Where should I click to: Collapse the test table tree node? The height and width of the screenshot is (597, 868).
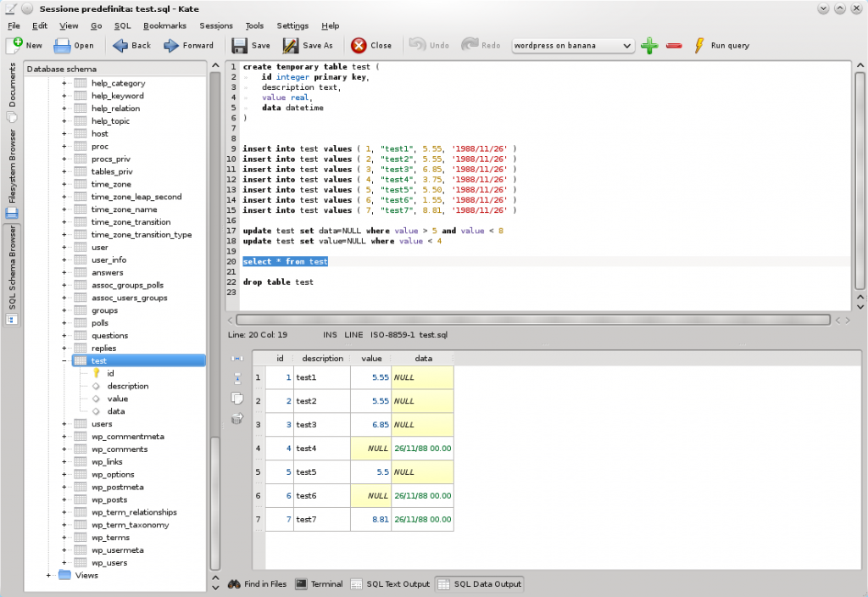(64, 361)
